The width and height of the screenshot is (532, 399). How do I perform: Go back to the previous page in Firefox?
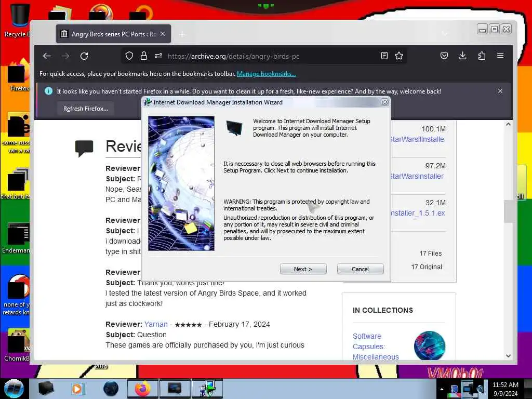coord(47,56)
